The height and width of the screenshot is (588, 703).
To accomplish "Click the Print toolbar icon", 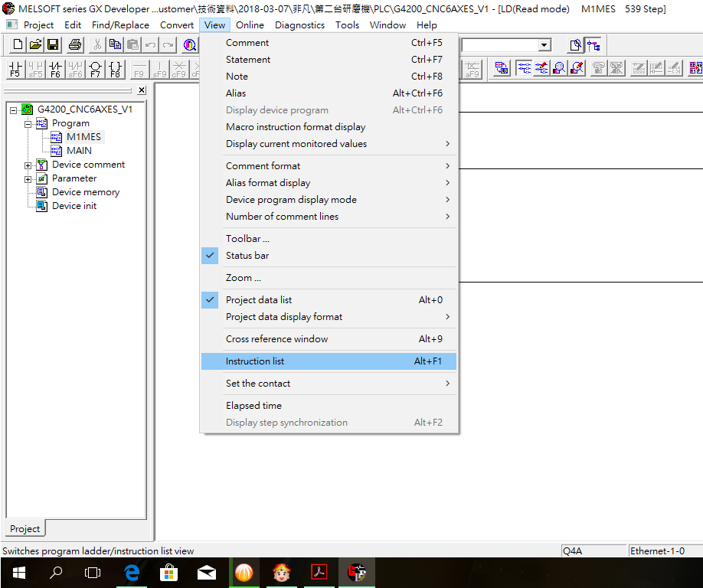I will (x=75, y=45).
